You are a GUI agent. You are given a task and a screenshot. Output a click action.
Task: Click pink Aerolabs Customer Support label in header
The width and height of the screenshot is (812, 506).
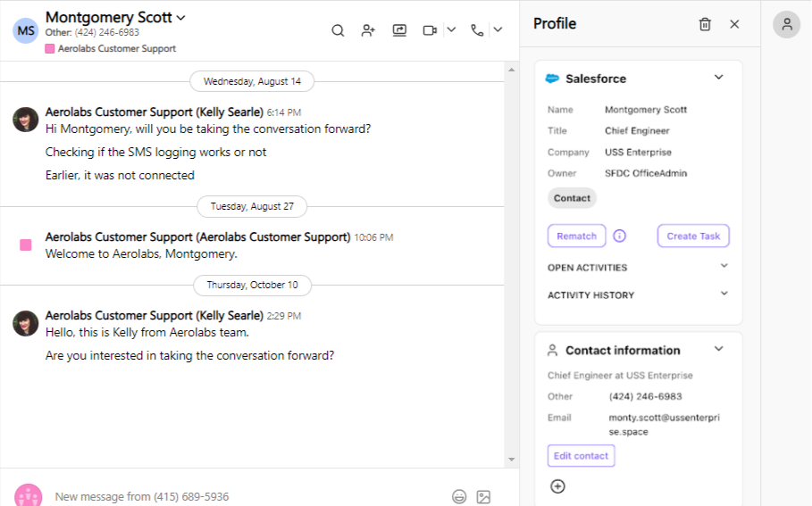tap(111, 48)
